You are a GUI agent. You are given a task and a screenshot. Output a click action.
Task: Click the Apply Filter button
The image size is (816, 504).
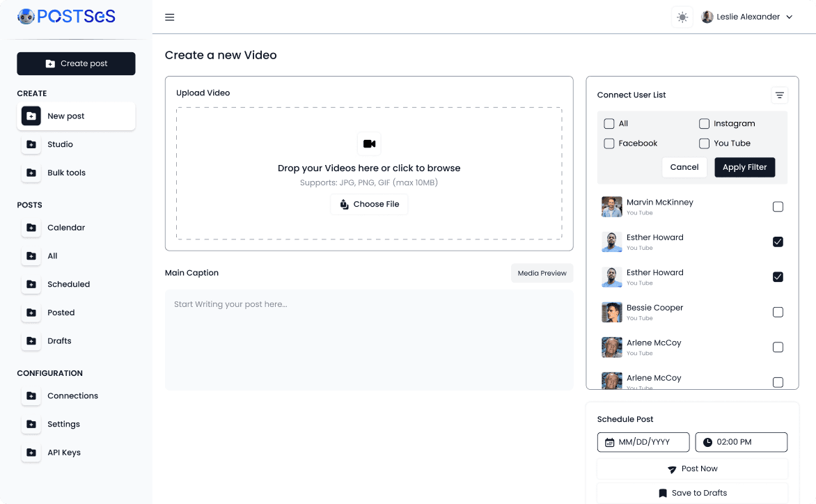coord(744,167)
